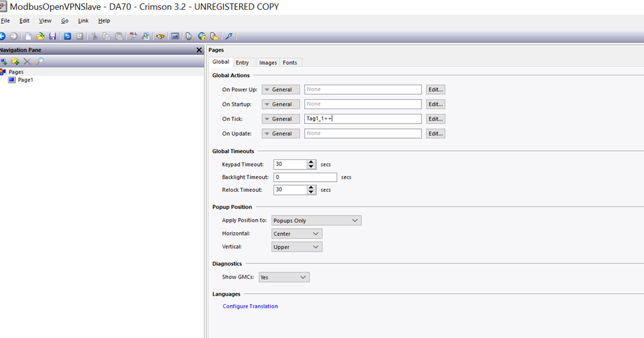
Task: Click Edit button for On Tick
Action: [435, 119]
